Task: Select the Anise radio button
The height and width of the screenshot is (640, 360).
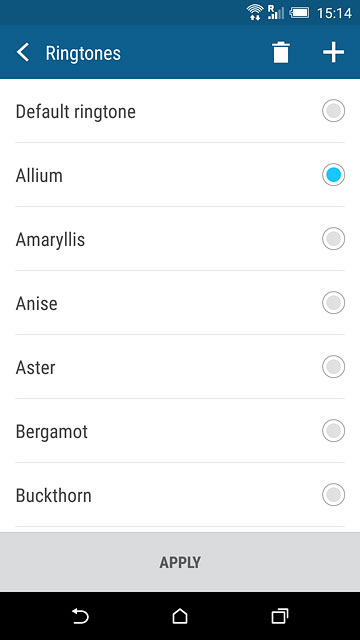Action: [333, 303]
